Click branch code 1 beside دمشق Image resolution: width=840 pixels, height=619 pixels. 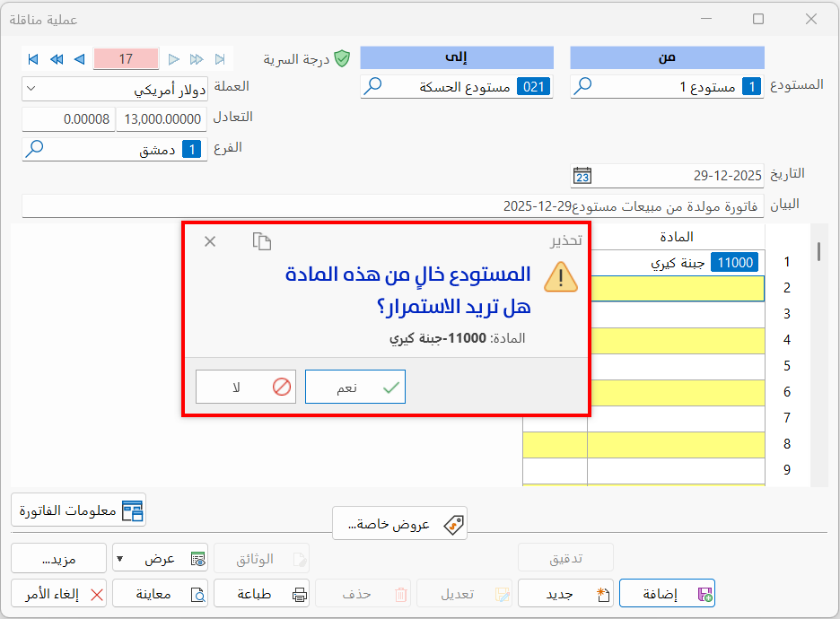192,150
